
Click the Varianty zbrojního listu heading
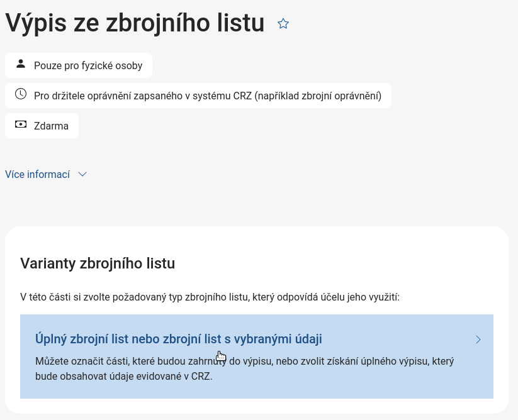[98, 263]
